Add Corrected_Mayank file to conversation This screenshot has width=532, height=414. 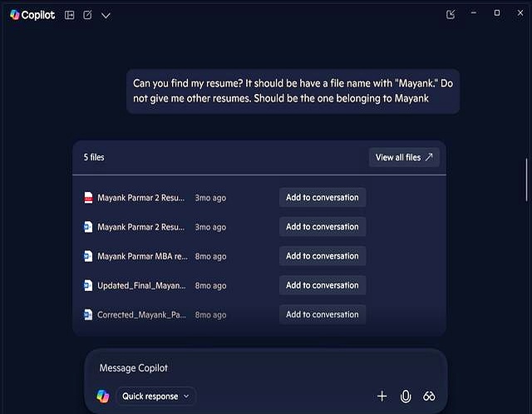322,314
